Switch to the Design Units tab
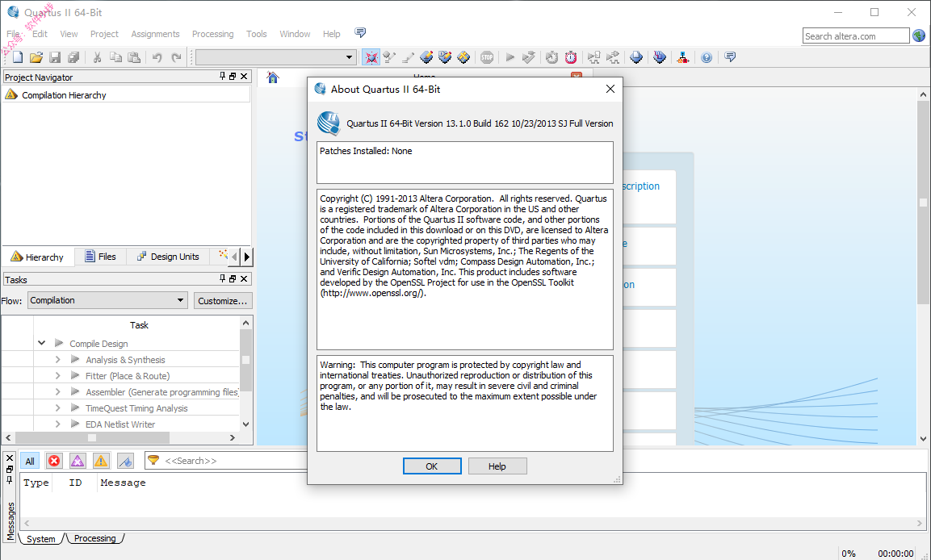Viewport: 931px width, 560px height. tap(168, 257)
